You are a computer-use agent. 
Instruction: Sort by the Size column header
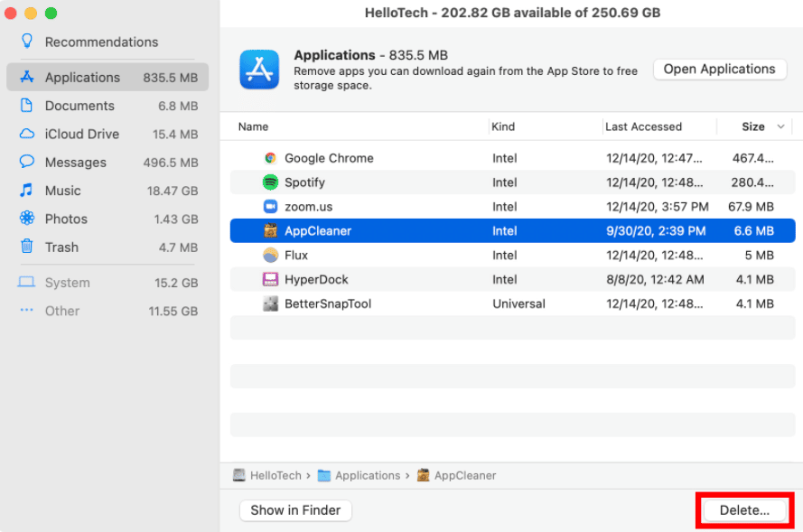coord(753,126)
